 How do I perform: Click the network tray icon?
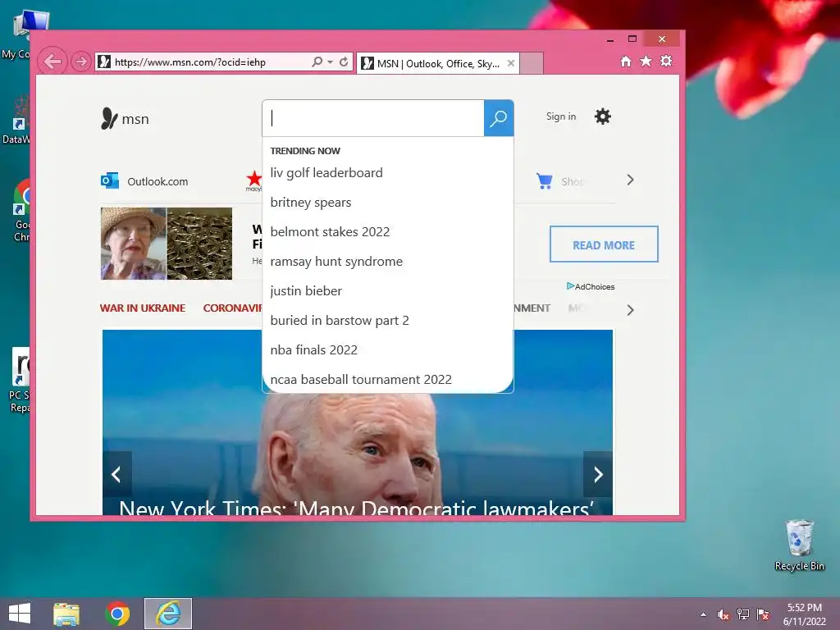(743, 614)
